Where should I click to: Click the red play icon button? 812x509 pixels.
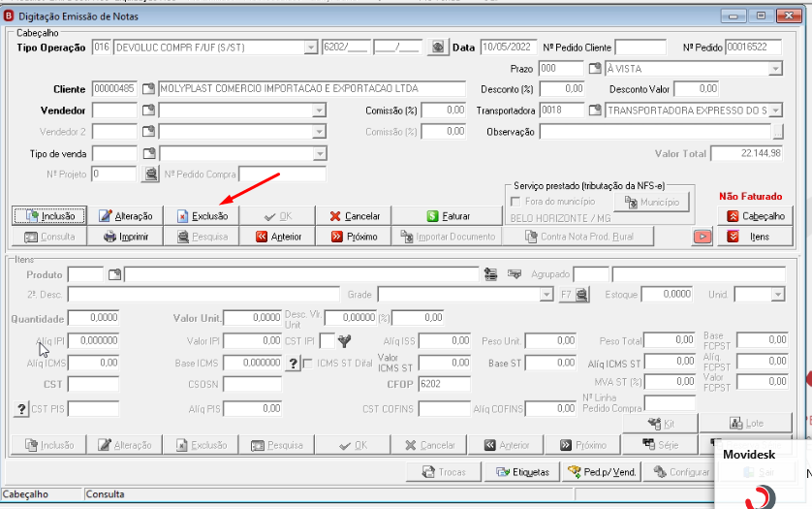(x=703, y=237)
